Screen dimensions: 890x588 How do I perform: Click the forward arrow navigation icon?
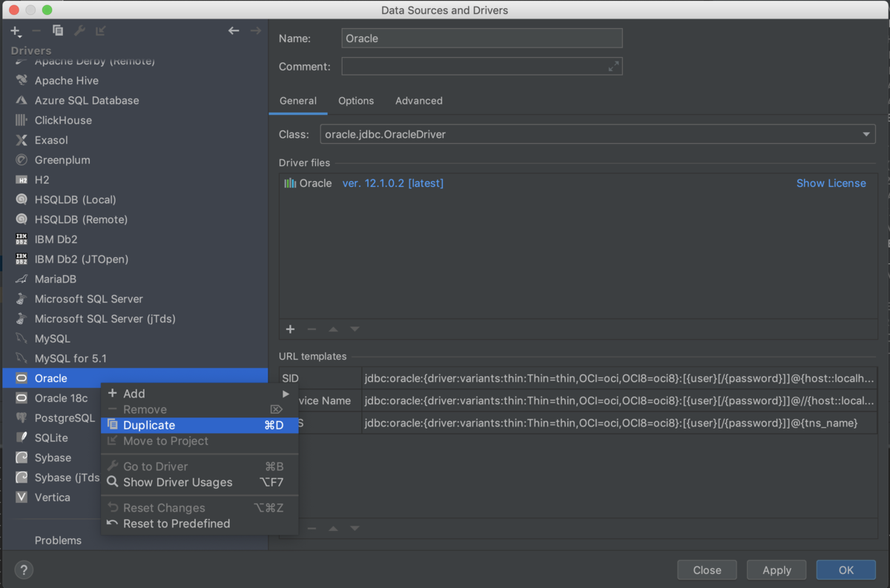[x=256, y=30]
